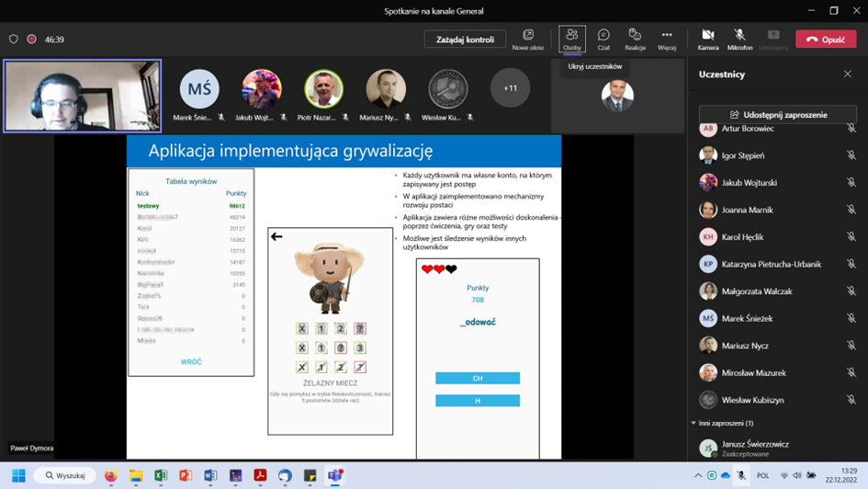
Task: Show hidden system tray icons
Action: point(698,476)
